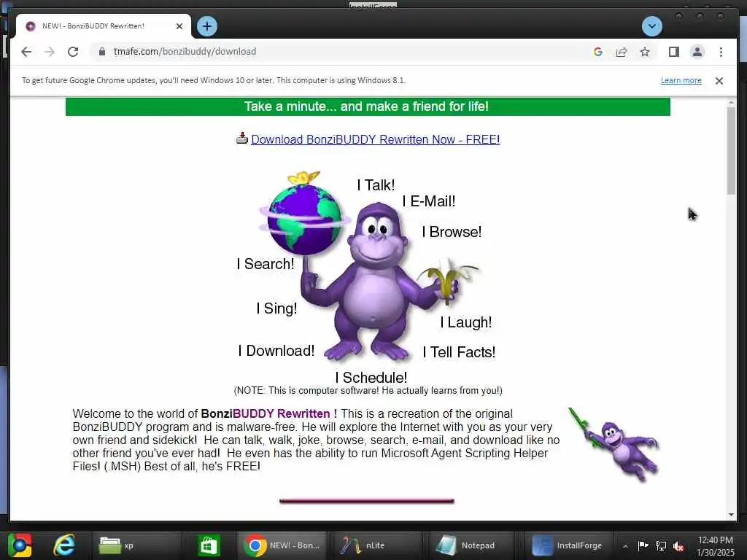The height and width of the screenshot is (560, 747).
Task: Click the green Take a minute banner
Action: [368, 106]
